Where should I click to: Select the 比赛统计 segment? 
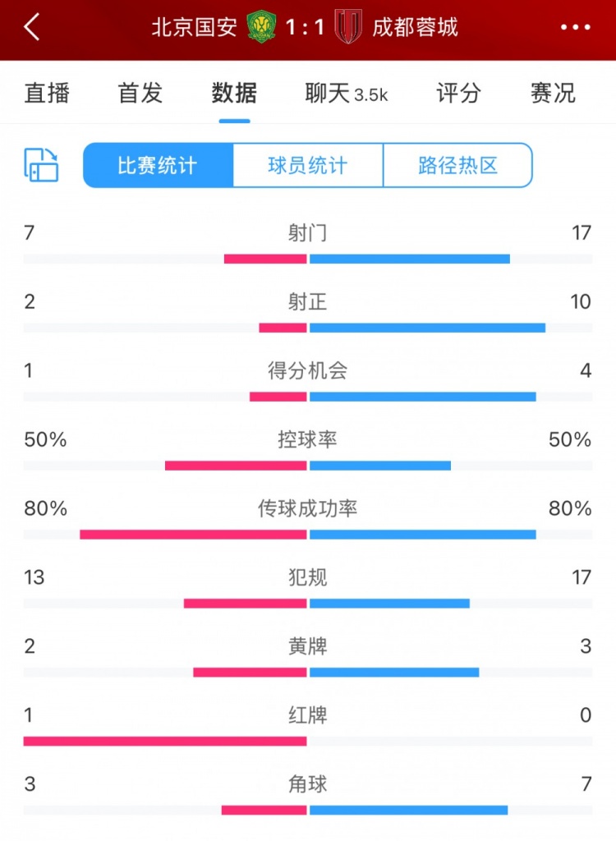pos(156,164)
